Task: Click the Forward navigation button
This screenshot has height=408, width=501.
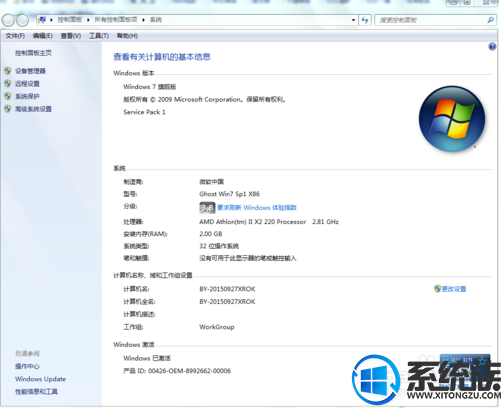Action: pos(22,20)
